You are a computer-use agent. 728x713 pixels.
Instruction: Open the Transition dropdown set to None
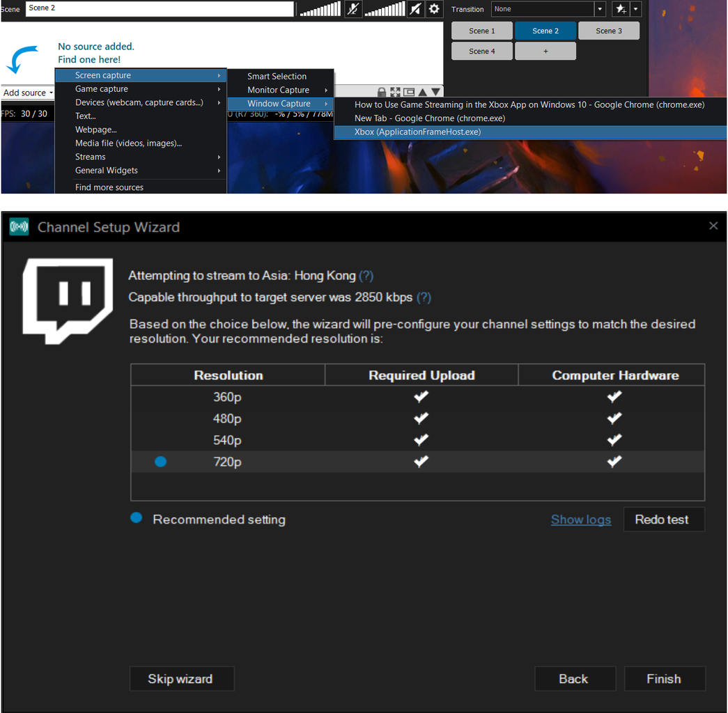547,9
